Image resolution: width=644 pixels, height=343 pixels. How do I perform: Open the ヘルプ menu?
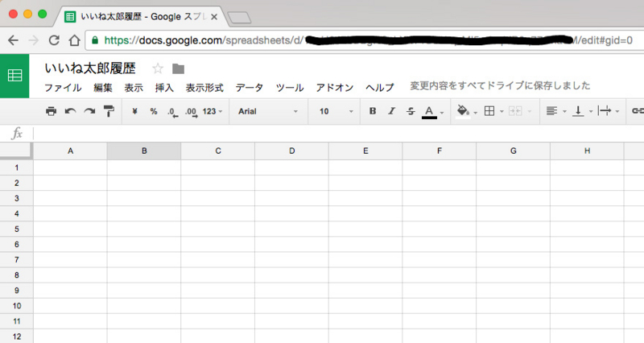tap(380, 88)
